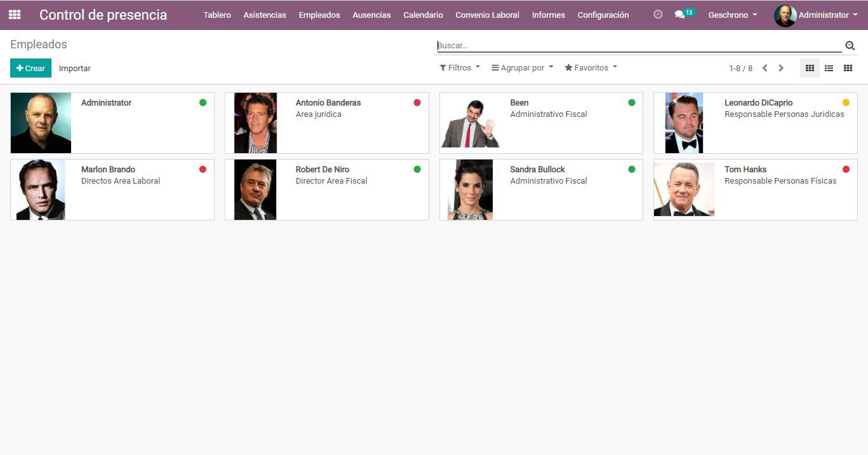Open the Asistencias menu
The width and height of the screenshot is (868, 455).
point(265,15)
